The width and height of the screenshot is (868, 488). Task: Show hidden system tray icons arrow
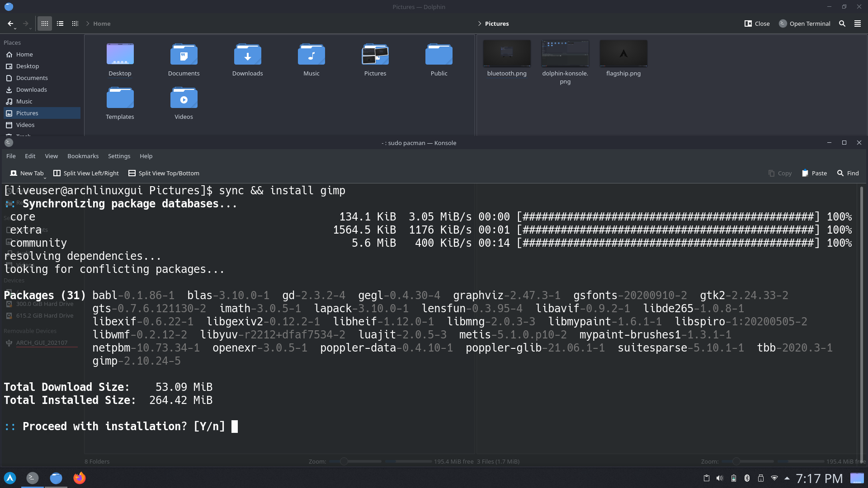pos(787,478)
